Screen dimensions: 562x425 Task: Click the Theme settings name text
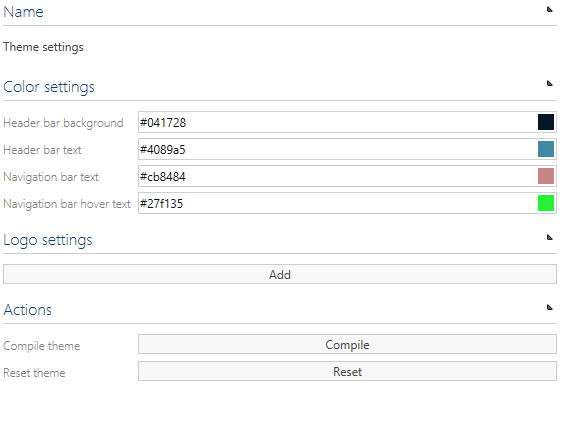click(43, 47)
